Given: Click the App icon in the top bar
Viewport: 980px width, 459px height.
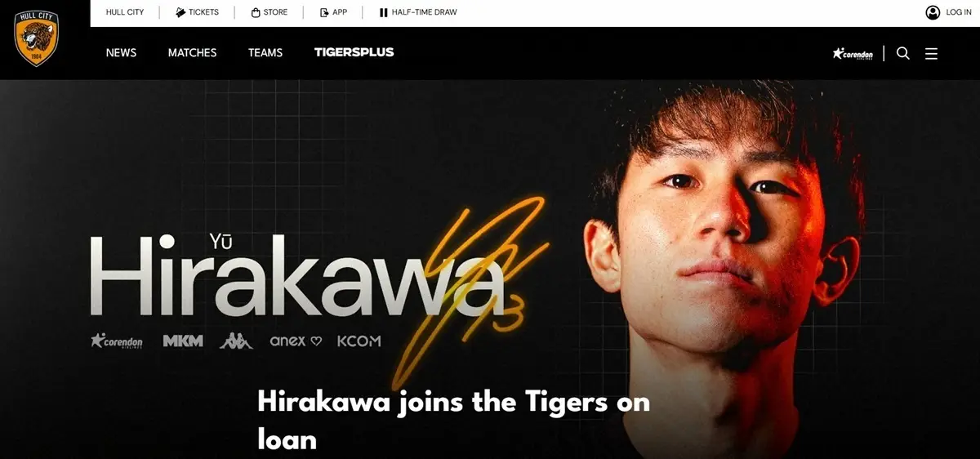Looking at the screenshot, I should click(x=324, y=12).
